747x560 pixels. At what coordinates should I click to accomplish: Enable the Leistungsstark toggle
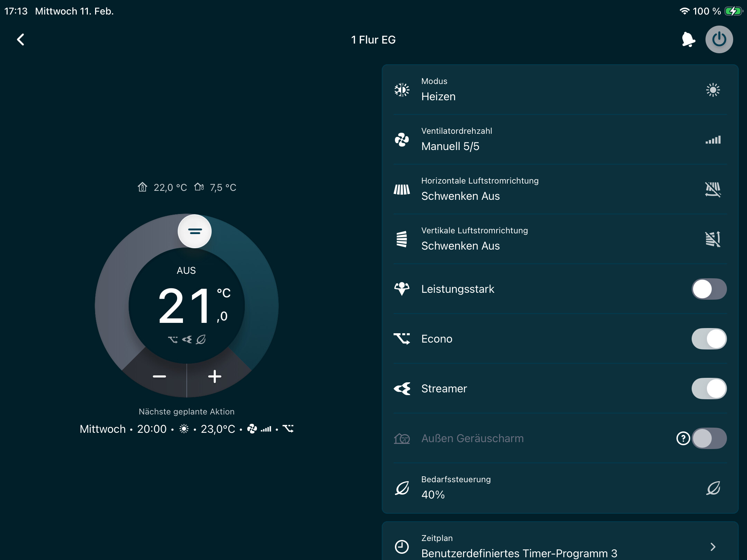pos(709,289)
